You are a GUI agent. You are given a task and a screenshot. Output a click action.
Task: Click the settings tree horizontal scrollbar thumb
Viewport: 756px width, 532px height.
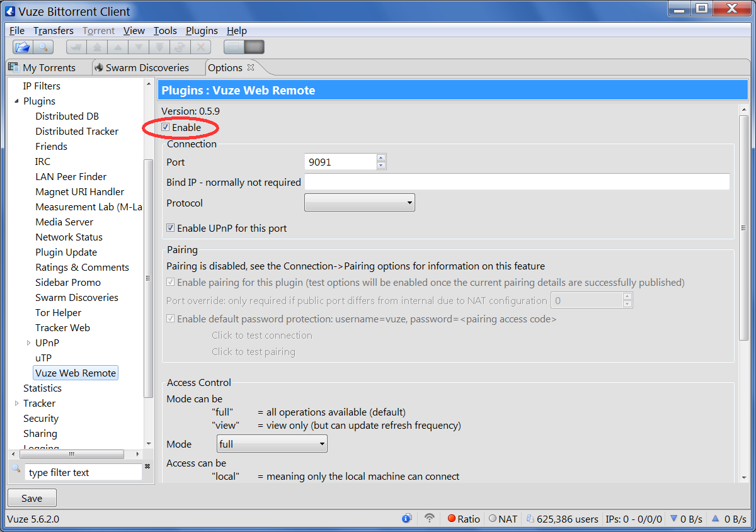(x=71, y=453)
